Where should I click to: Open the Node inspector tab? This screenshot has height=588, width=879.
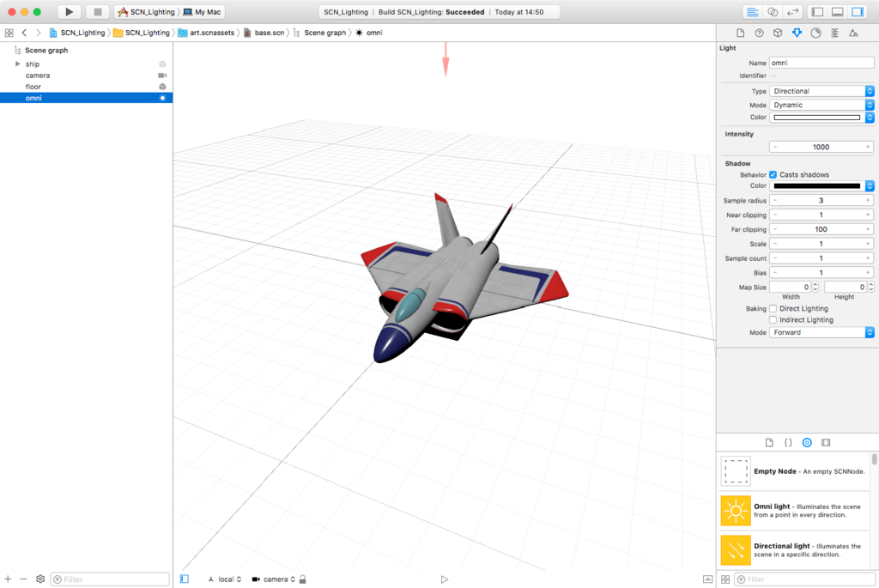coord(778,33)
